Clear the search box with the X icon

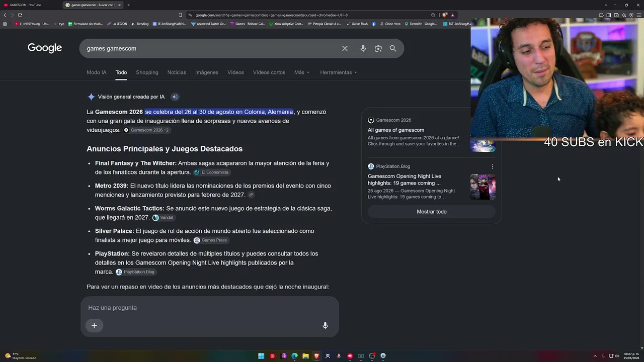(345, 48)
